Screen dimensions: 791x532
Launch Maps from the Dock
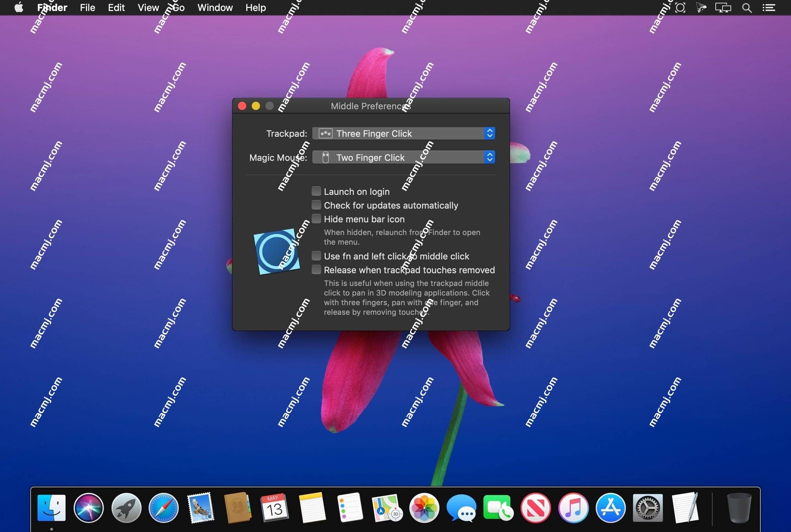coord(387,508)
